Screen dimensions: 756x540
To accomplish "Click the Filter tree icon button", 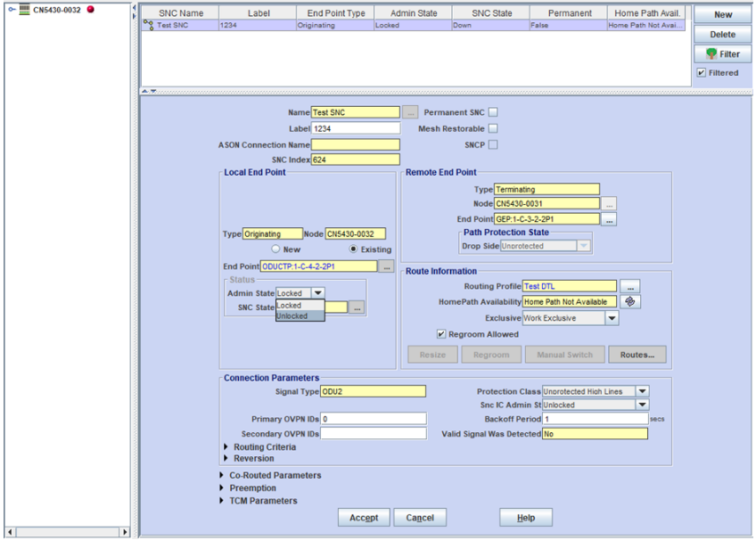I will (x=723, y=54).
